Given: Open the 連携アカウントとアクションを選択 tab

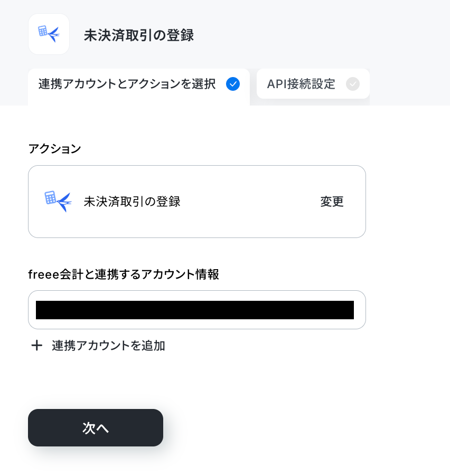Looking at the screenshot, I should [139, 87].
